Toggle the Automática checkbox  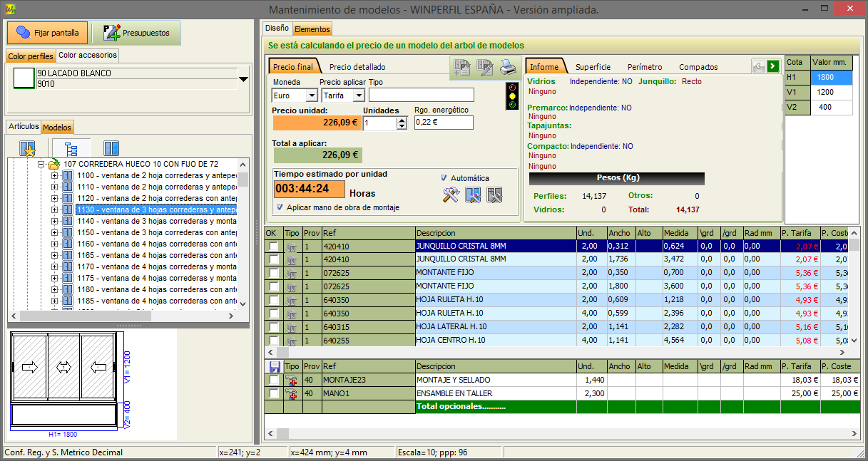tap(444, 178)
